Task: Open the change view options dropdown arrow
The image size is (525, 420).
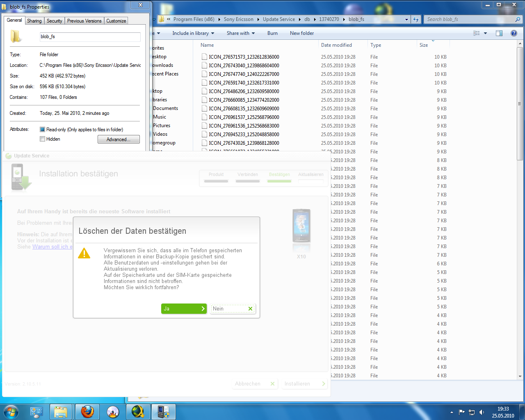Action: (485, 33)
